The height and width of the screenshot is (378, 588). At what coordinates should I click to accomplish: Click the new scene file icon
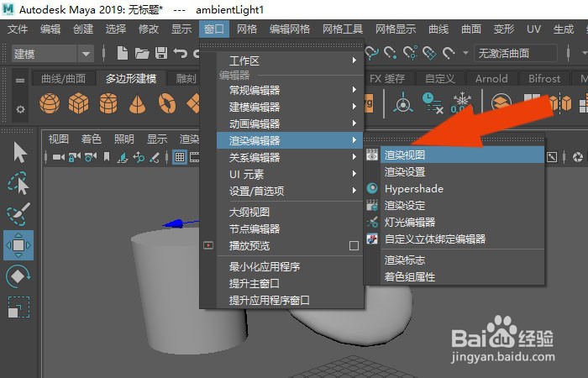click(x=123, y=53)
